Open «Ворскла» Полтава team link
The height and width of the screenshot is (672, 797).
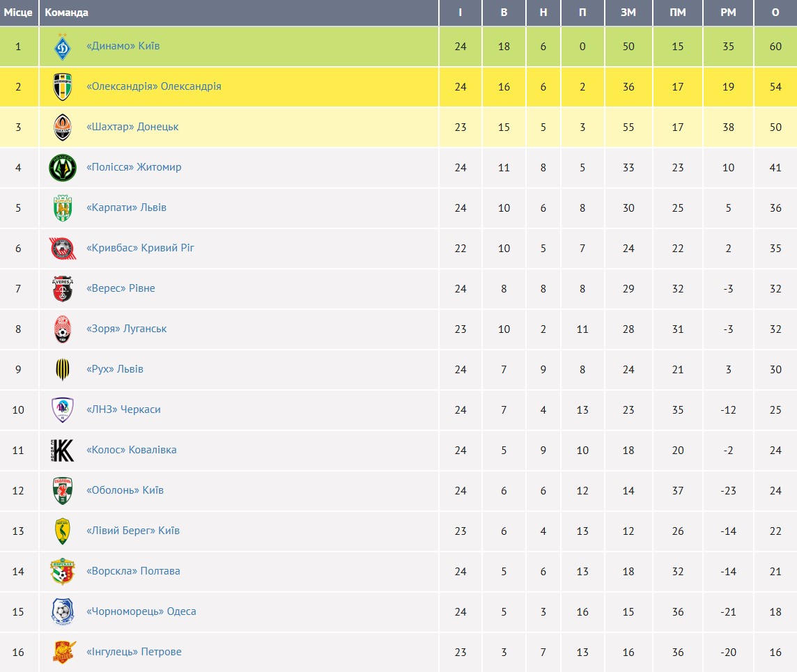[133, 571]
